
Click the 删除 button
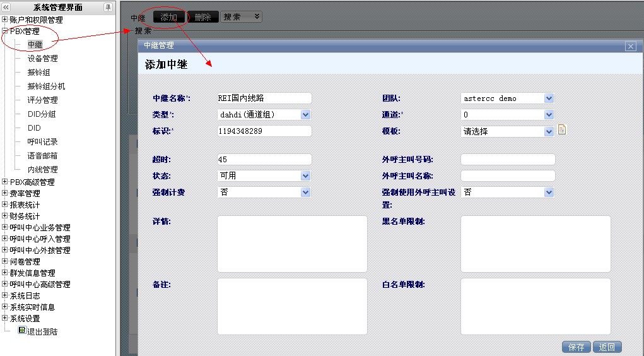(x=203, y=17)
